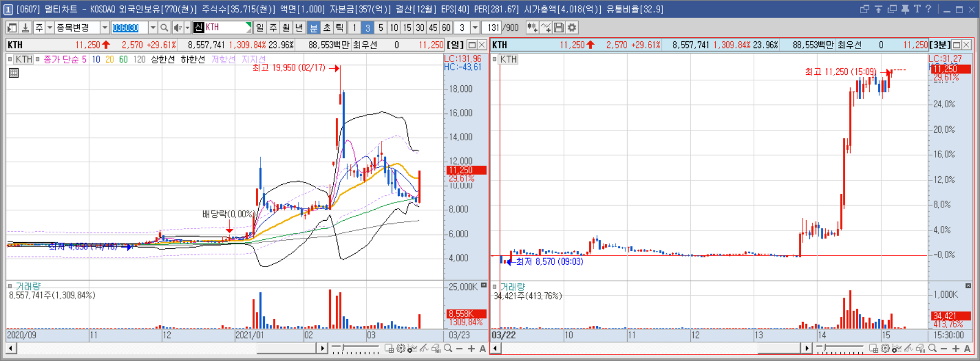Open the stock code history dropdown arrow

point(153,28)
